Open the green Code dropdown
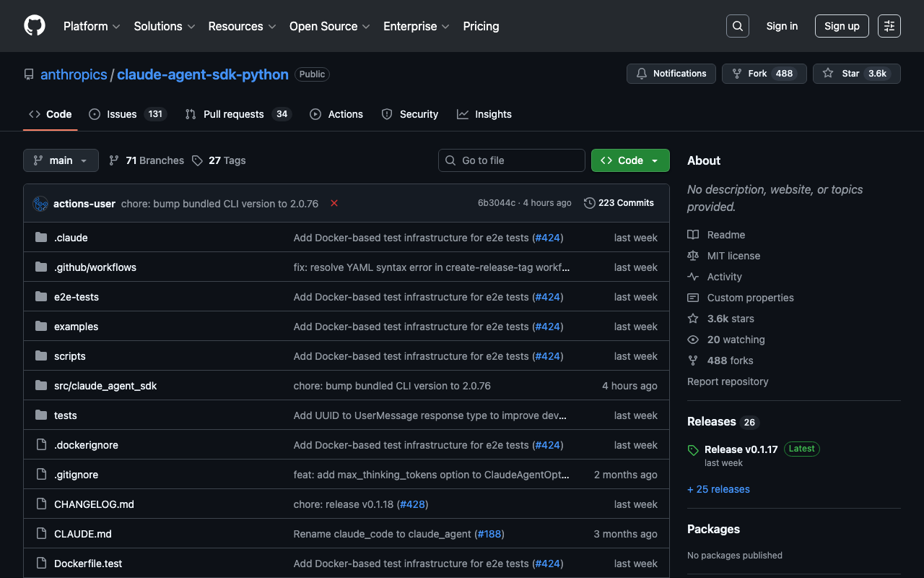This screenshot has height=578, width=924. tap(629, 160)
